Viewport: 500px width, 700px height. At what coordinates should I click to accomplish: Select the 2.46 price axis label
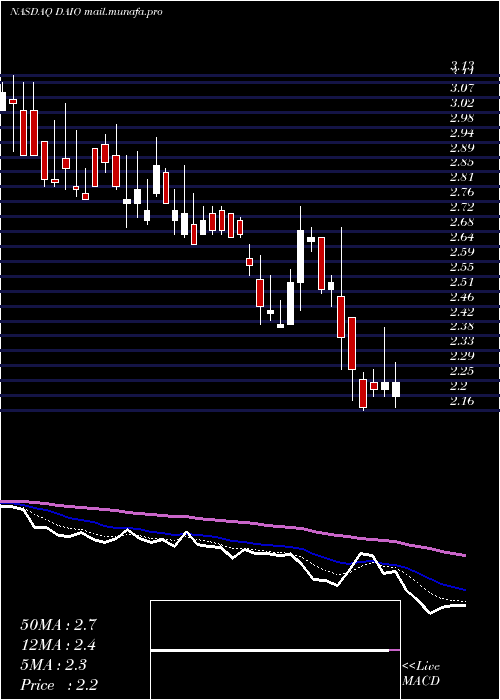[462, 296]
